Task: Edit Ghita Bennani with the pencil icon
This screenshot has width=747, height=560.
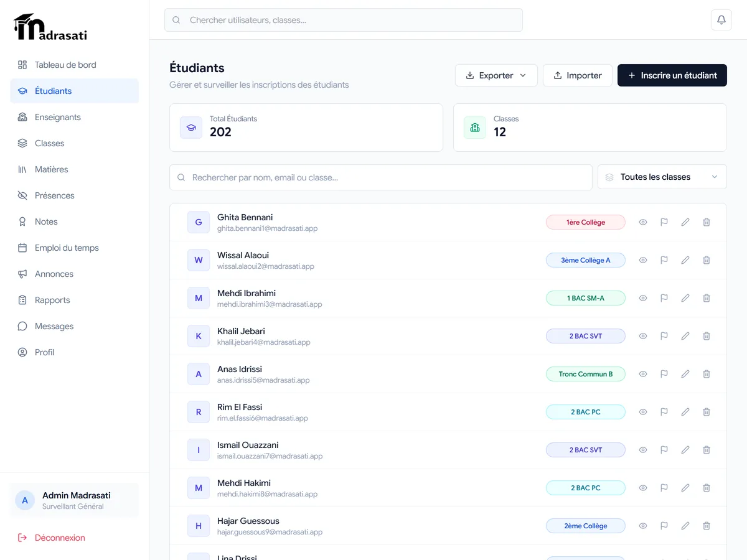Action: pyautogui.click(x=685, y=222)
